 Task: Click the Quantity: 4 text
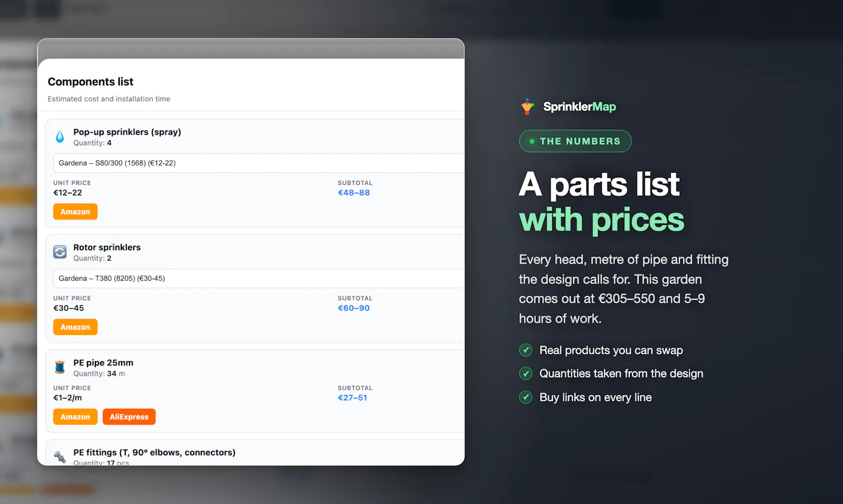pyautogui.click(x=92, y=143)
